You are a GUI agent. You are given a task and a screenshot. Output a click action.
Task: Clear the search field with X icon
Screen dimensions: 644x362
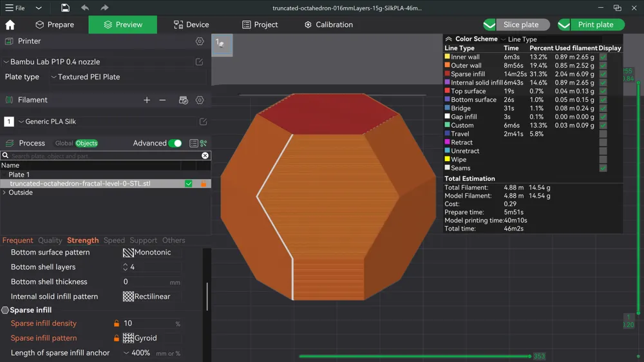(205, 156)
